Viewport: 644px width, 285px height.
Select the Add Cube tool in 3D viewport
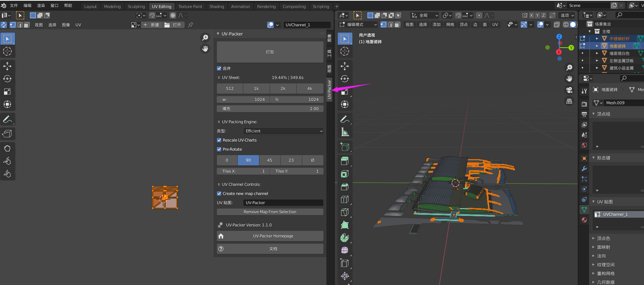coord(345,147)
